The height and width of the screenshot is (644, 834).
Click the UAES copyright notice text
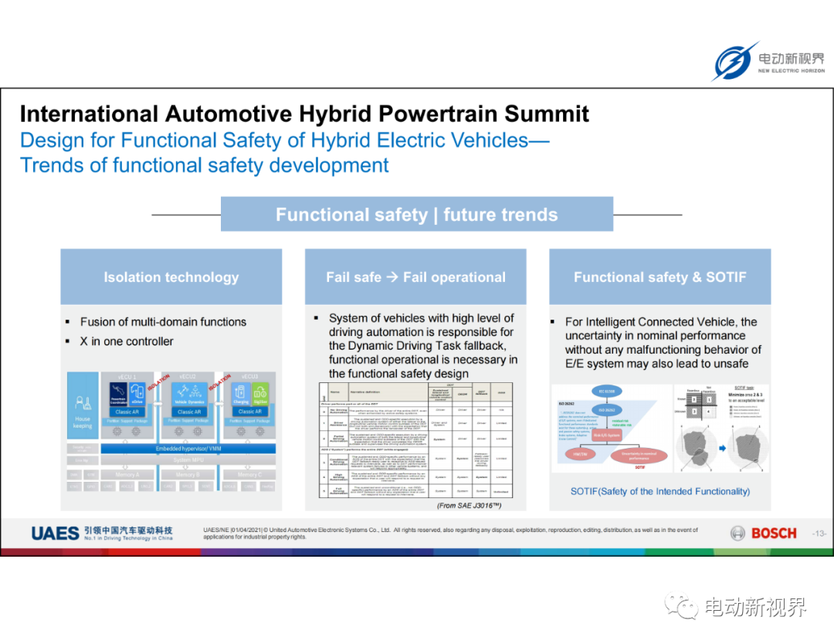point(450,534)
